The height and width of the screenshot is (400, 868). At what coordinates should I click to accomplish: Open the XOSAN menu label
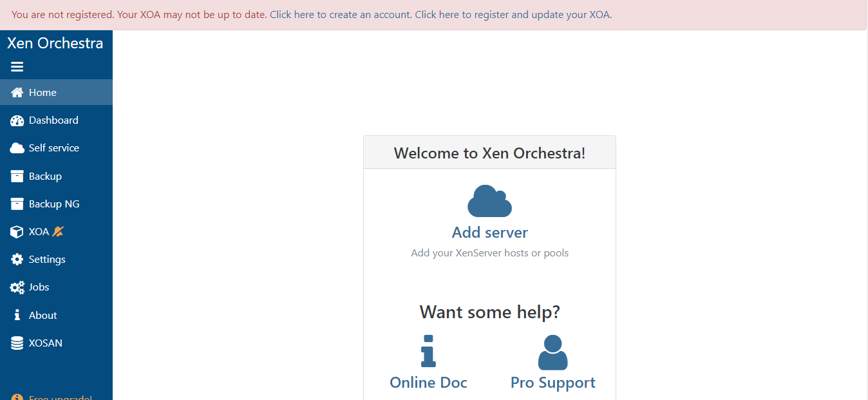[46, 343]
